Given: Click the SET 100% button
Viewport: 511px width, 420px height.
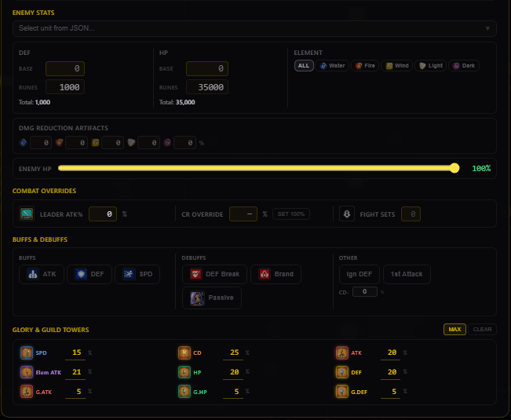Looking at the screenshot, I should coord(291,214).
